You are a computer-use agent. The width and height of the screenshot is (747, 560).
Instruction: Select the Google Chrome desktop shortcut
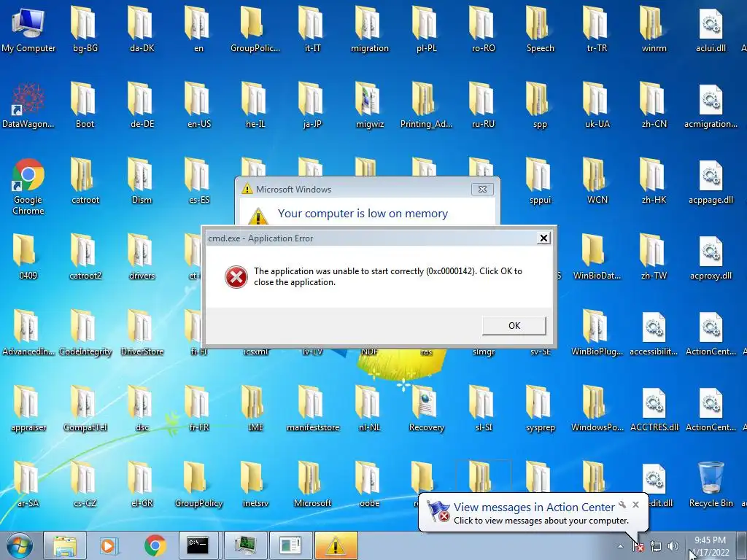[x=28, y=187]
